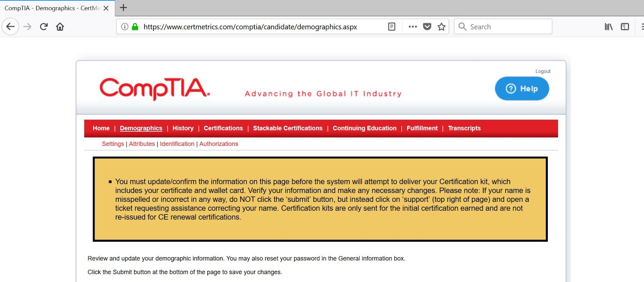Open the Attributes sub-navigation link
Screen dimensions: 644x282
click(x=142, y=144)
